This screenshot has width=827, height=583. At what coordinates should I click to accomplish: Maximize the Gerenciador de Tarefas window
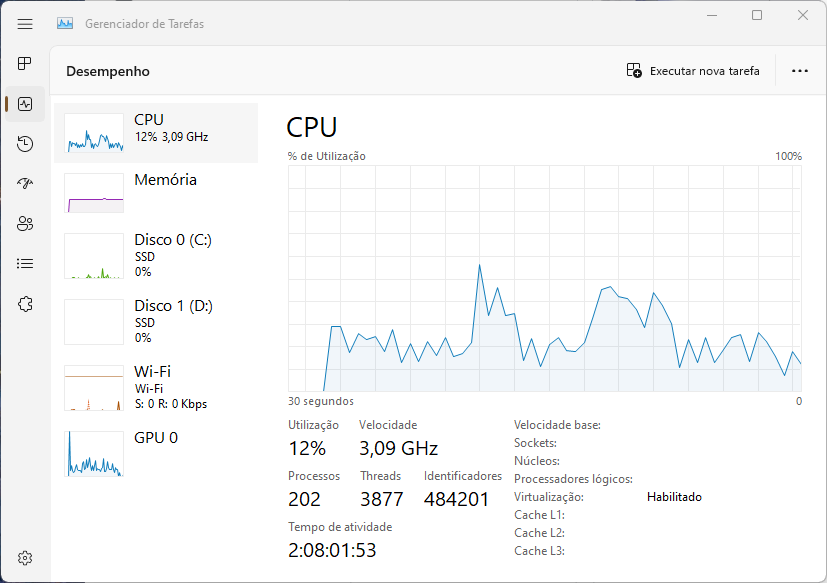[x=757, y=15]
